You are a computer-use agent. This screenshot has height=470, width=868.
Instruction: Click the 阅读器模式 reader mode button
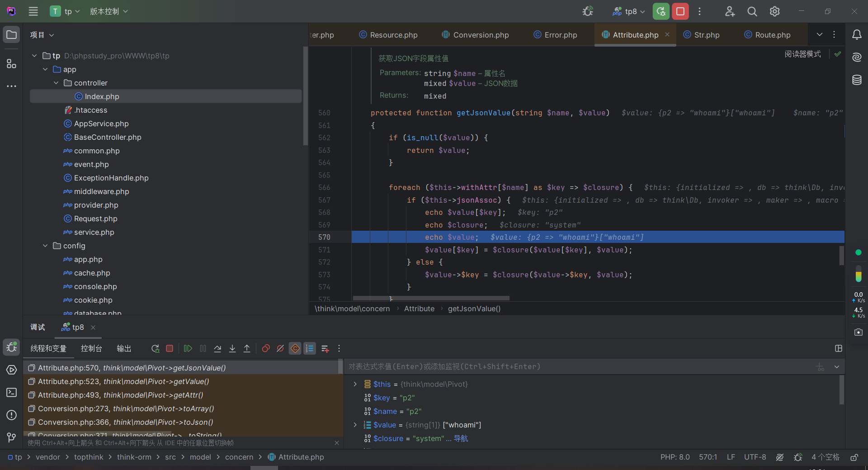pos(802,54)
